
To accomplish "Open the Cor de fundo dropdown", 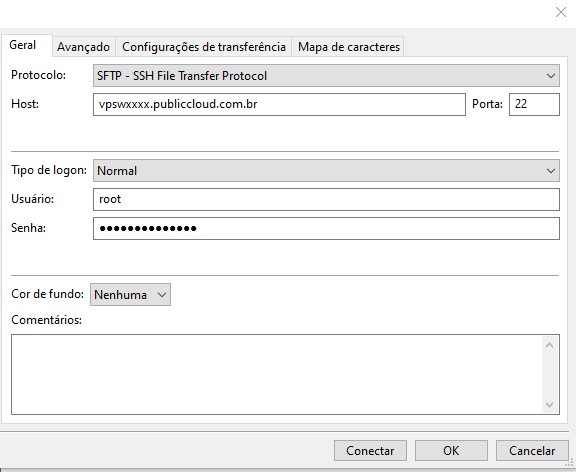I will pyautogui.click(x=130, y=295).
